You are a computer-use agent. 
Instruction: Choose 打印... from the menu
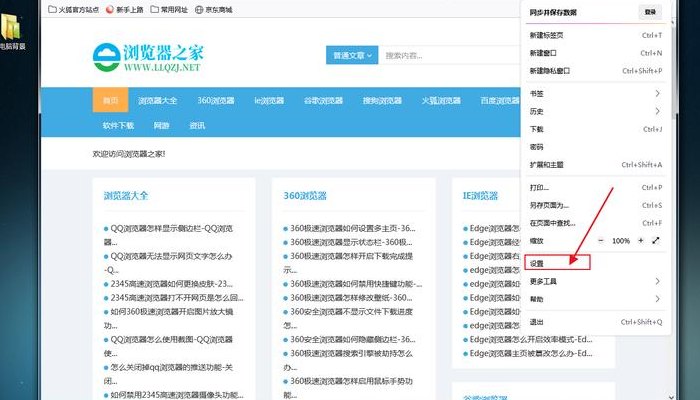pos(596,188)
